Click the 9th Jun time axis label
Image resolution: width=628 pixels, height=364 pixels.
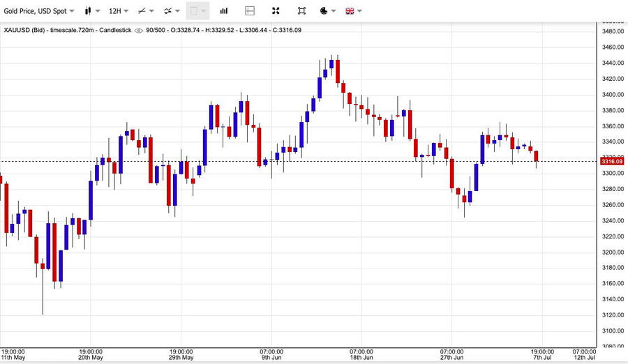pyautogui.click(x=271, y=357)
